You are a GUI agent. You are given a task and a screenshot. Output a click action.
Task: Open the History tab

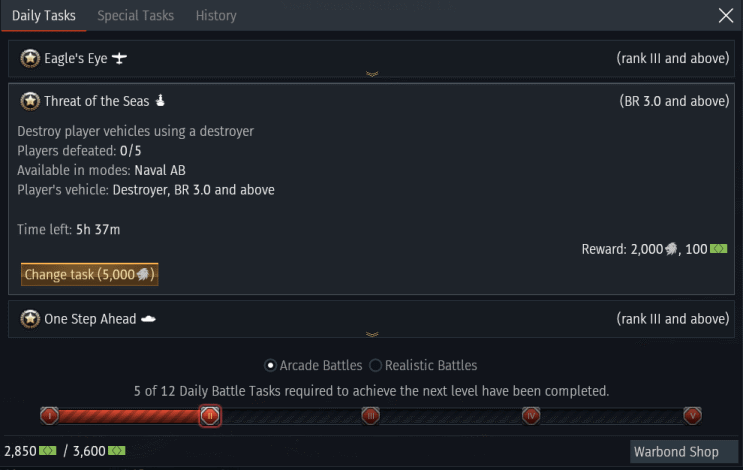point(216,15)
